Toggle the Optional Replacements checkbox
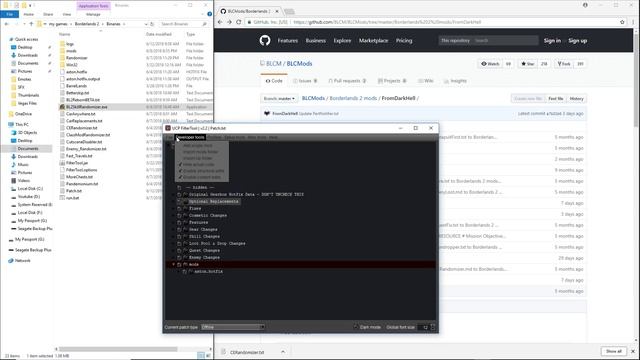 (179, 202)
